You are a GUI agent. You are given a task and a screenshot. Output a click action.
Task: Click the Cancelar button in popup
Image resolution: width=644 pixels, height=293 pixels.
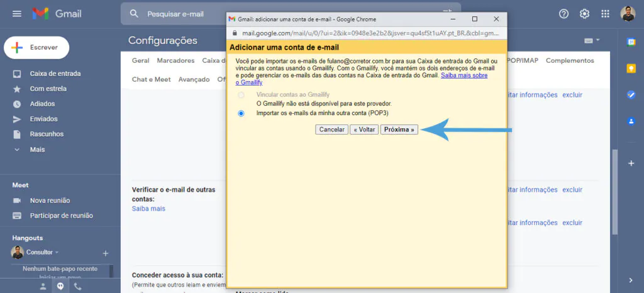(x=332, y=130)
